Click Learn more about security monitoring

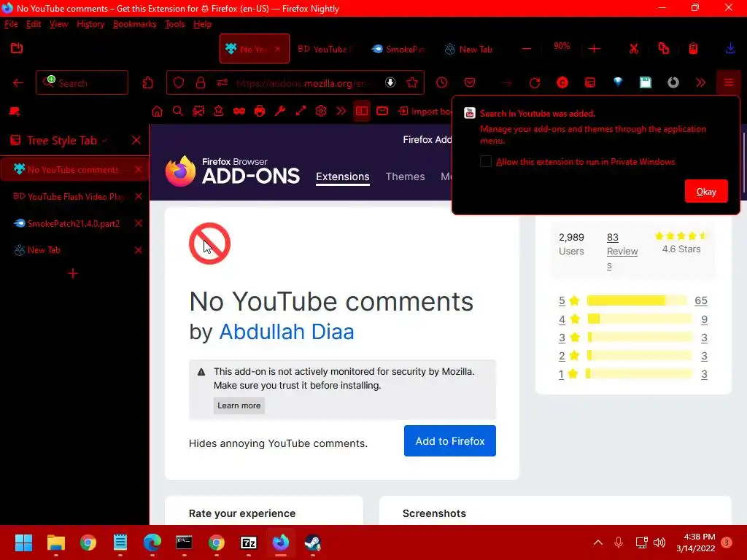239,405
